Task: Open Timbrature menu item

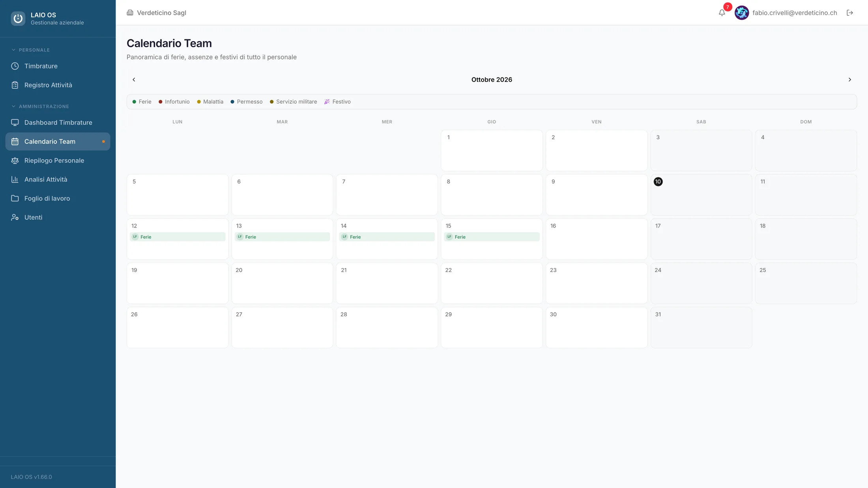Action: [58, 66]
